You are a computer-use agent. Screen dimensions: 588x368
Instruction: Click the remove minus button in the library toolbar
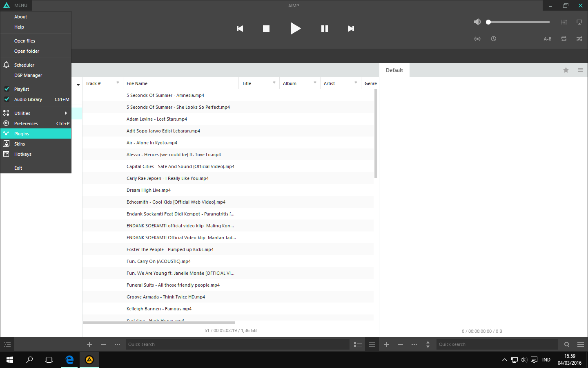(x=104, y=344)
